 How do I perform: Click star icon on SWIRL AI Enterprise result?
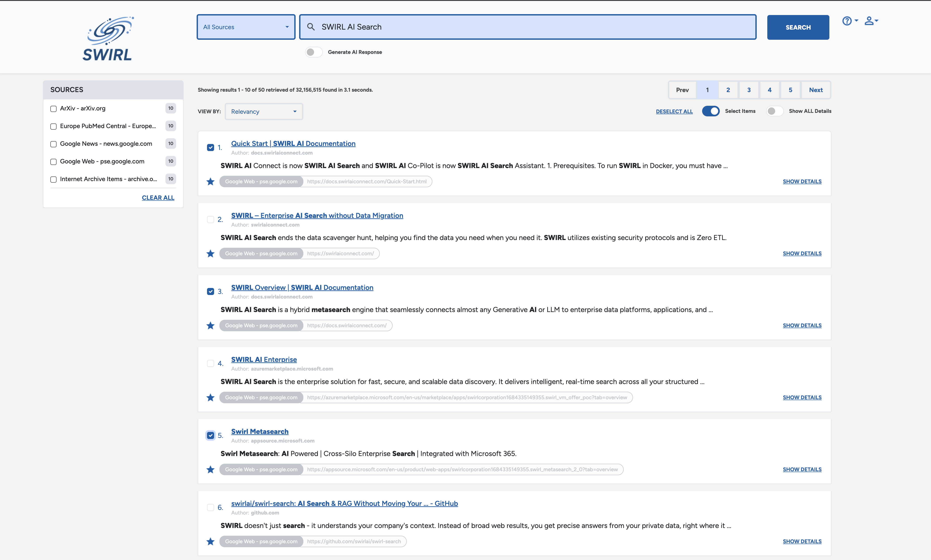pyautogui.click(x=210, y=398)
